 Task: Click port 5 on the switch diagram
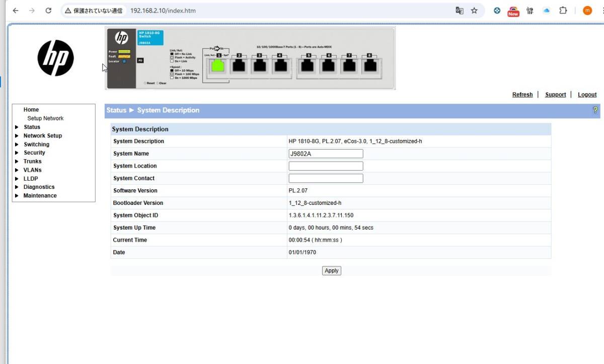pyautogui.click(x=308, y=66)
